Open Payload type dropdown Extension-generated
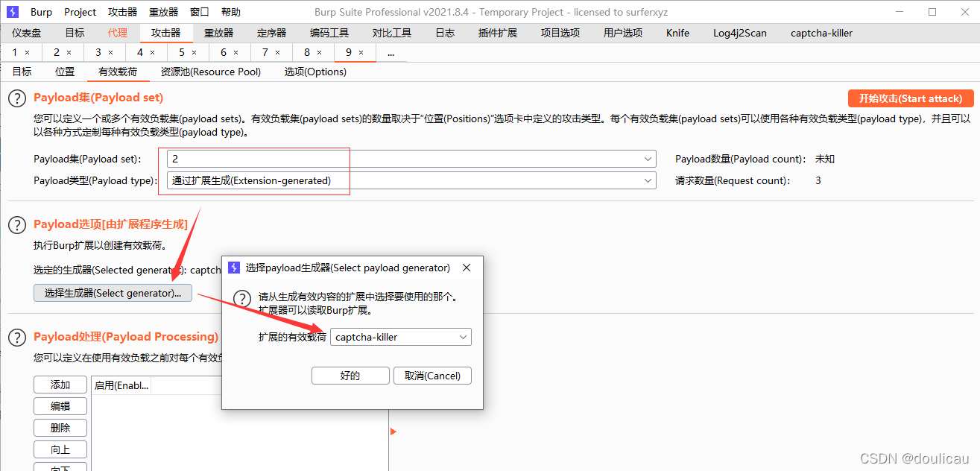 point(411,180)
